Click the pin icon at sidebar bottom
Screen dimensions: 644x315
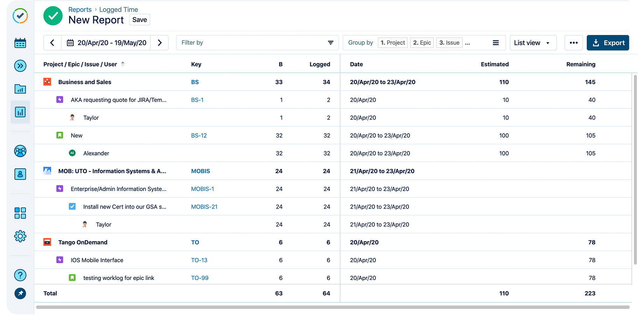pyautogui.click(x=20, y=293)
